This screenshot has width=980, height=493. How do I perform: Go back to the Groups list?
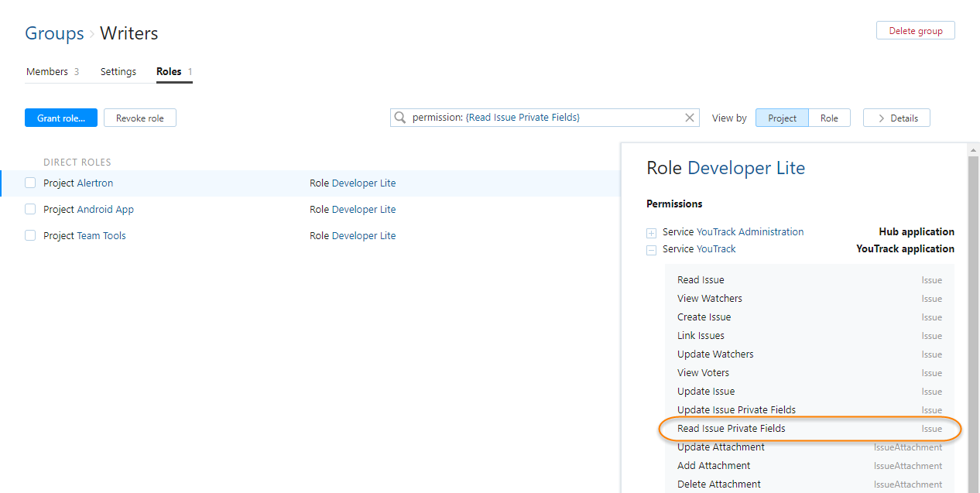(54, 33)
